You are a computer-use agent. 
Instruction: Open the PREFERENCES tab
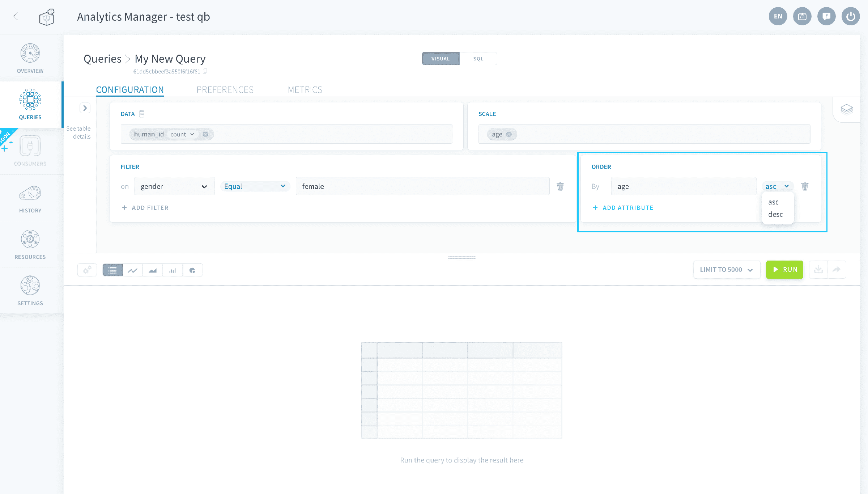pos(225,89)
